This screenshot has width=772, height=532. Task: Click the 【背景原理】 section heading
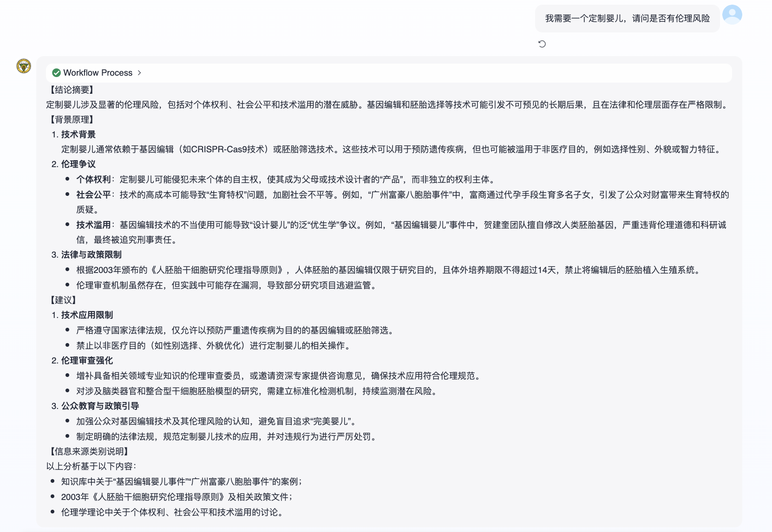(x=72, y=120)
